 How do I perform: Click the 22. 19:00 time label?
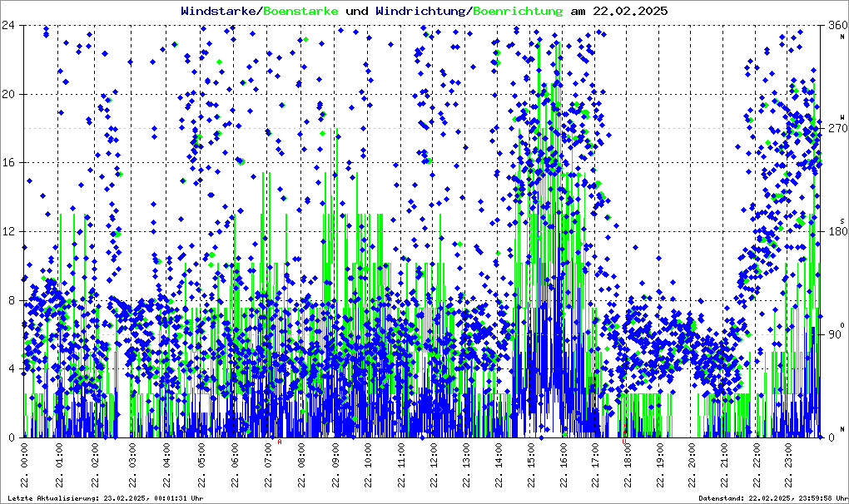pyautogui.click(x=659, y=465)
